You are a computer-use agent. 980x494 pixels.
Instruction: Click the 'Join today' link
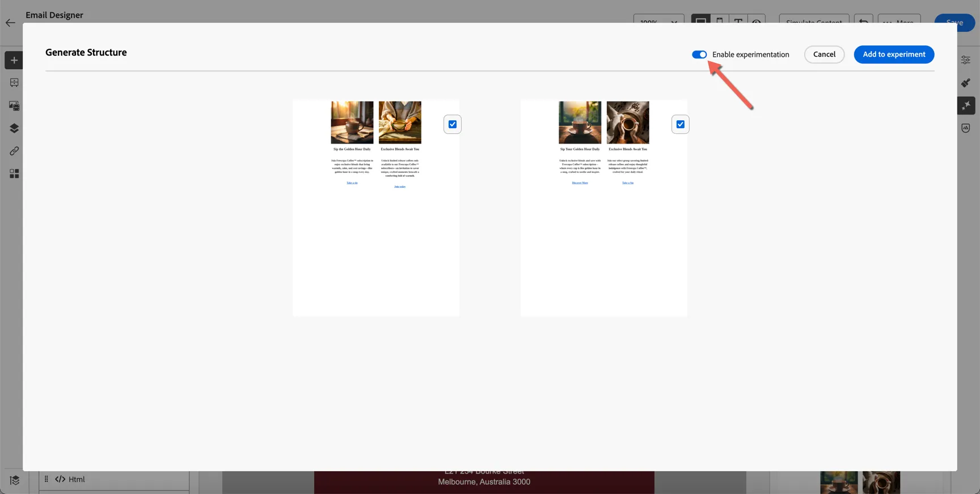click(400, 186)
